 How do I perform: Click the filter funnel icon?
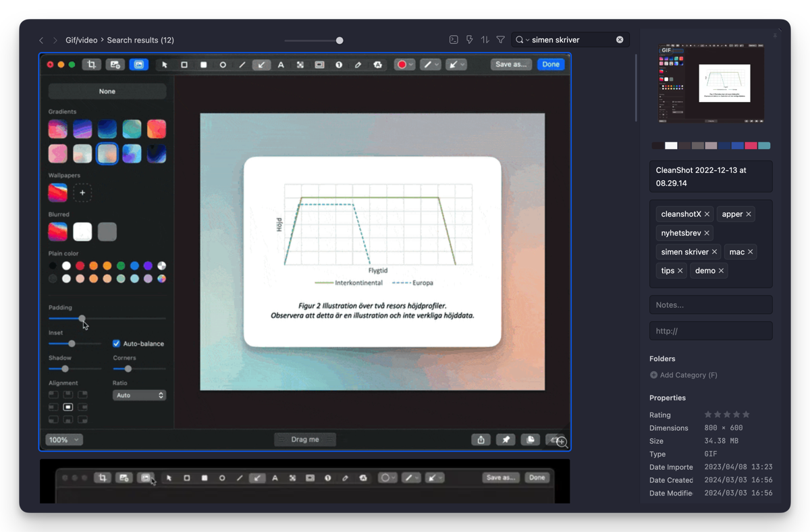[x=500, y=40]
